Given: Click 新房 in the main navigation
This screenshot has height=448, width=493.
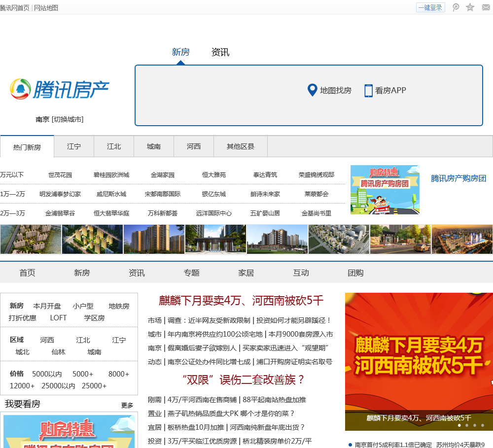Looking at the screenshot, I should [82, 273].
